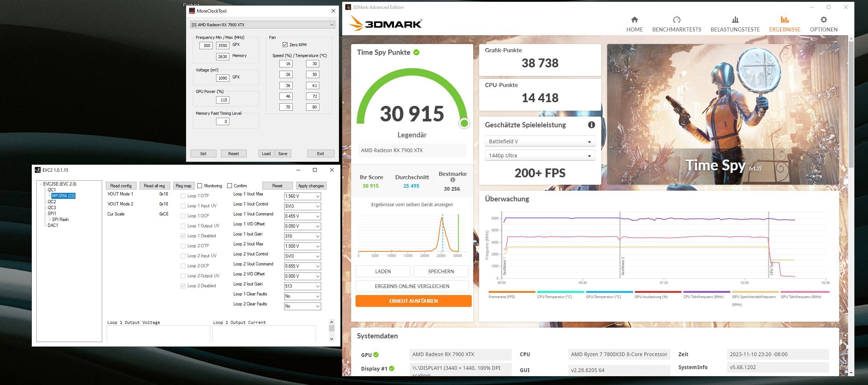Viewport: 868px width, 385px height.
Task: Open the Loop 1 Vout Max dropdown
Action: [302, 196]
